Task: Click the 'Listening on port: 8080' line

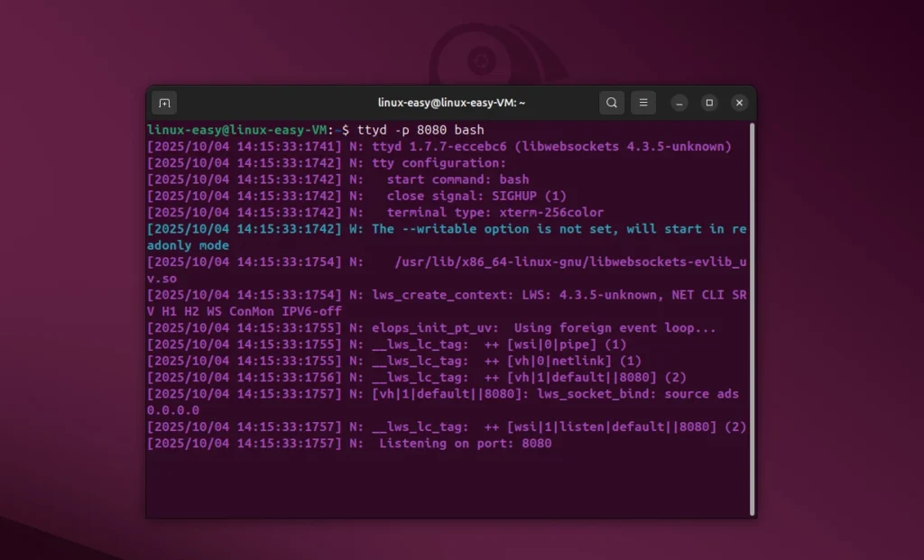Action: coord(465,444)
